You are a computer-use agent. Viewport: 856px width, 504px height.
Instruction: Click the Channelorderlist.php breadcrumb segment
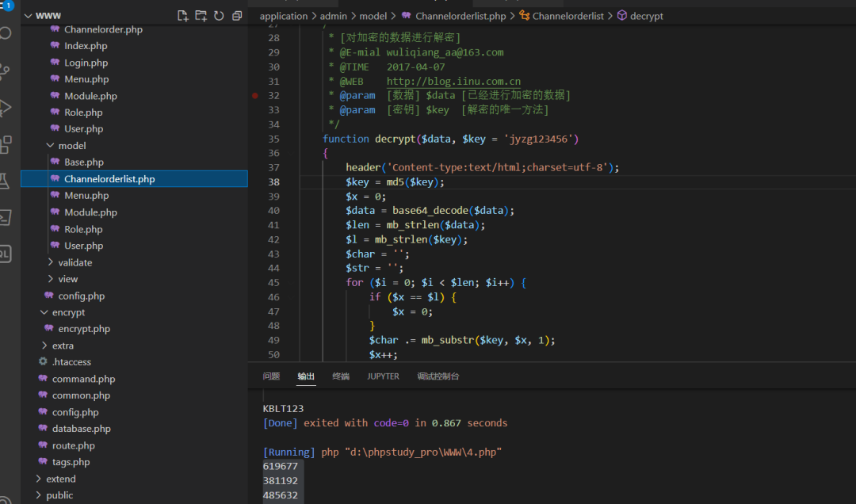[x=460, y=16]
